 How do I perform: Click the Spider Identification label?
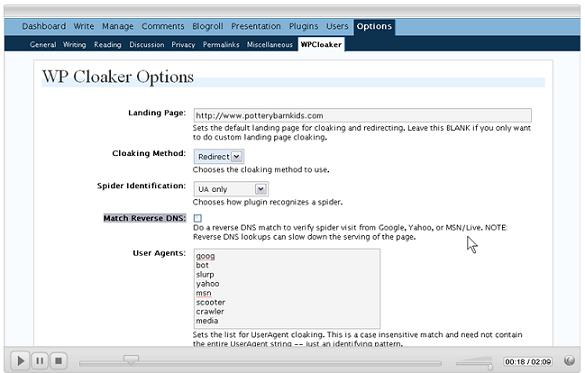141,186
